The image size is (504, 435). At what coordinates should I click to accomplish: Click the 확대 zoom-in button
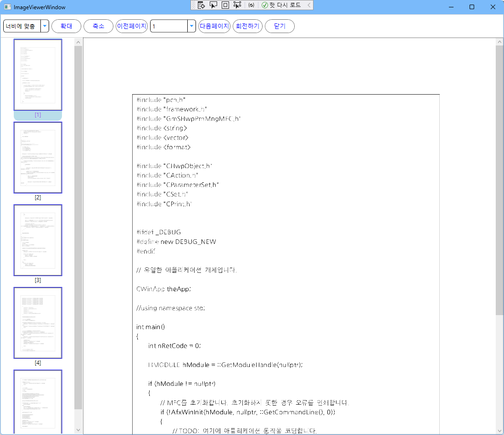point(66,26)
